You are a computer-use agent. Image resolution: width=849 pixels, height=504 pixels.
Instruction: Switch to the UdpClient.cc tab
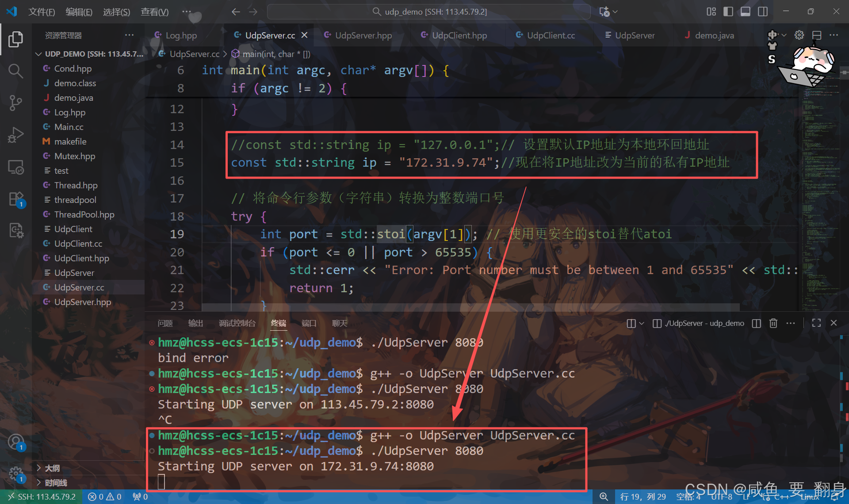point(551,35)
